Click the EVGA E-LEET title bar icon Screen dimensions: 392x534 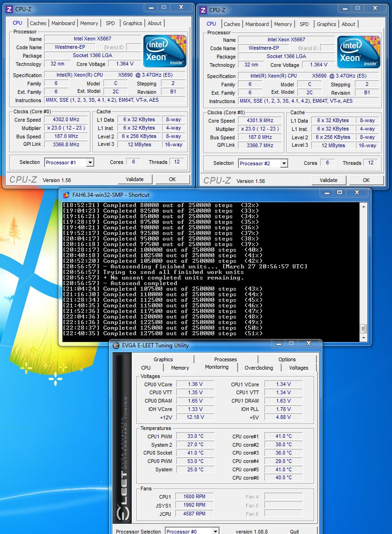[116, 345]
